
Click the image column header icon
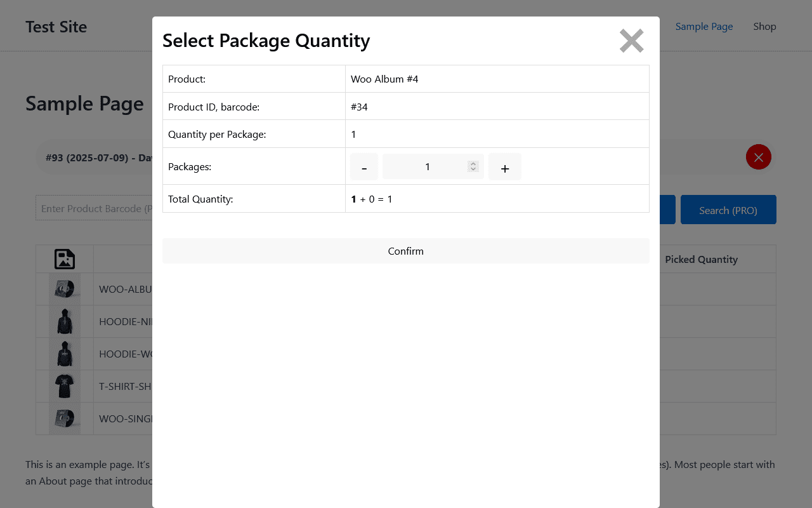[x=65, y=259]
